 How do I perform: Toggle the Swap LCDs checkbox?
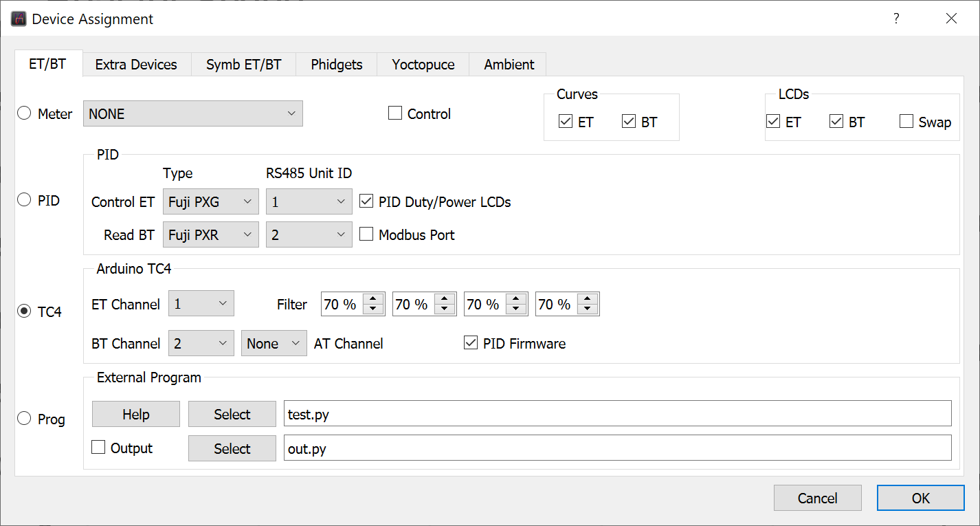pyautogui.click(x=906, y=122)
